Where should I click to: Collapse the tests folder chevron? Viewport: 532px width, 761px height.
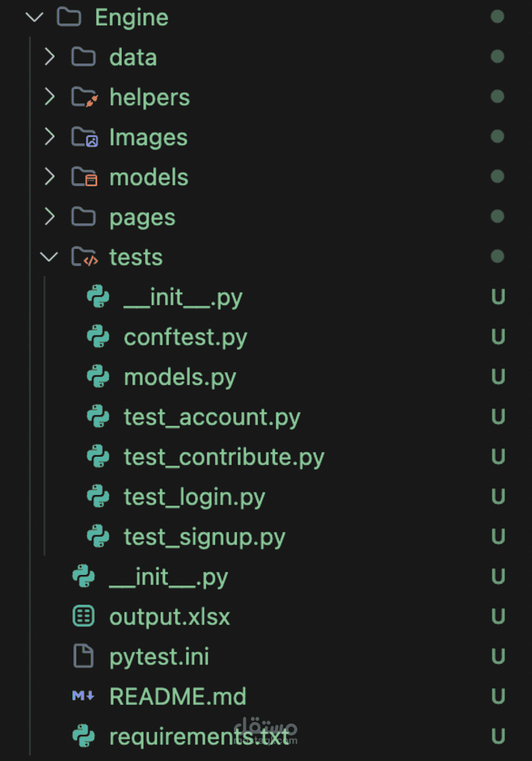coord(49,257)
